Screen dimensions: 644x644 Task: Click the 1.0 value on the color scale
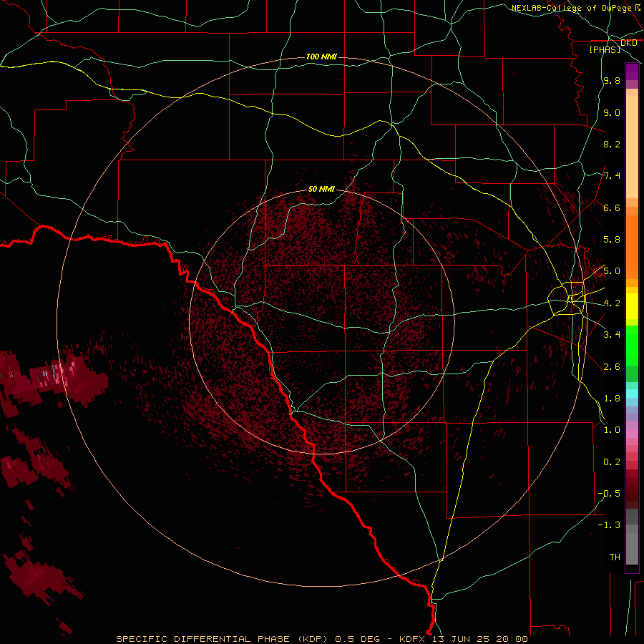(612, 430)
